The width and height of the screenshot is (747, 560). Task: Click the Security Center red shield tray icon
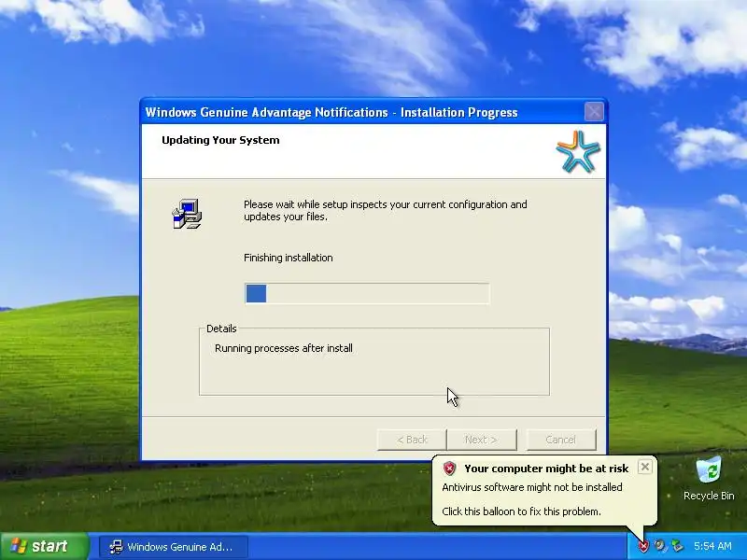643,546
